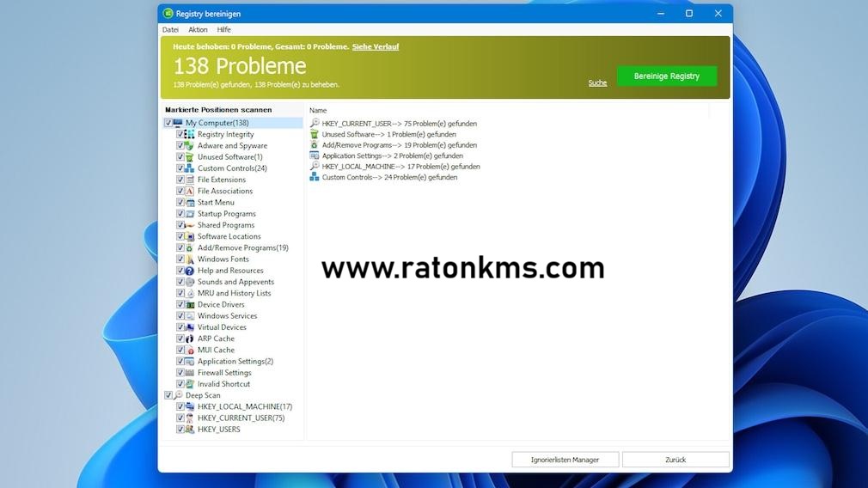Screen dimensions: 868x488
Task: Click the My Computer monitor icon
Action: tap(178, 123)
